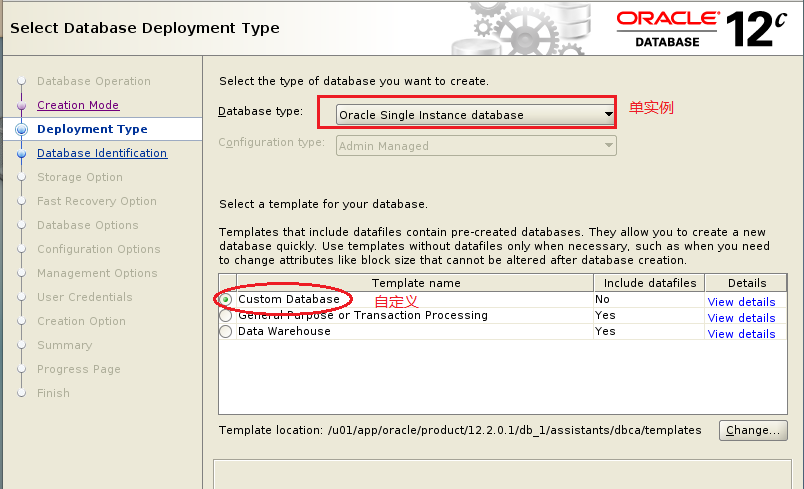Image resolution: width=804 pixels, height=489 pixels.
Task: Click the Progress Page step
Action: [x=79, y=369]
